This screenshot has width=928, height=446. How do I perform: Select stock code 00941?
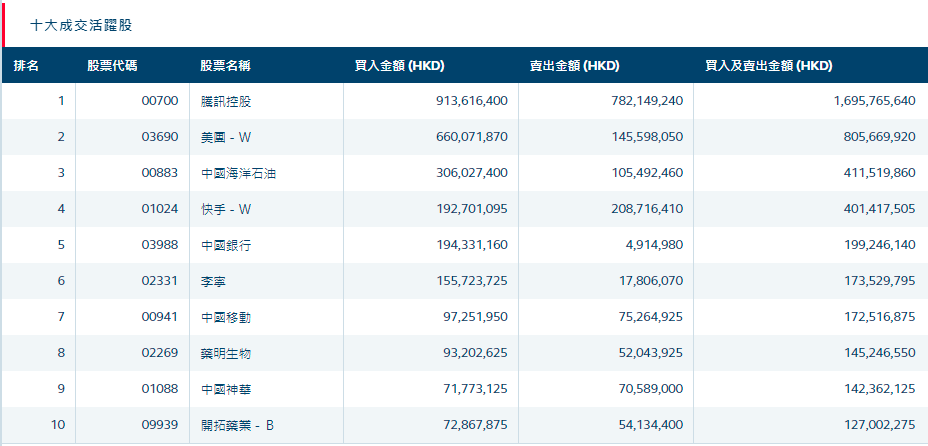(160, 318)
